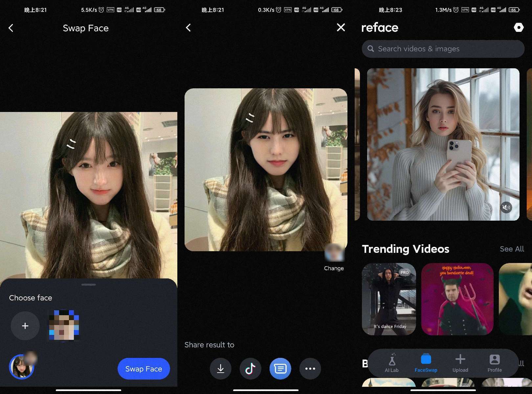
Task: Close the result screen with X
Action: coord(341,28)
